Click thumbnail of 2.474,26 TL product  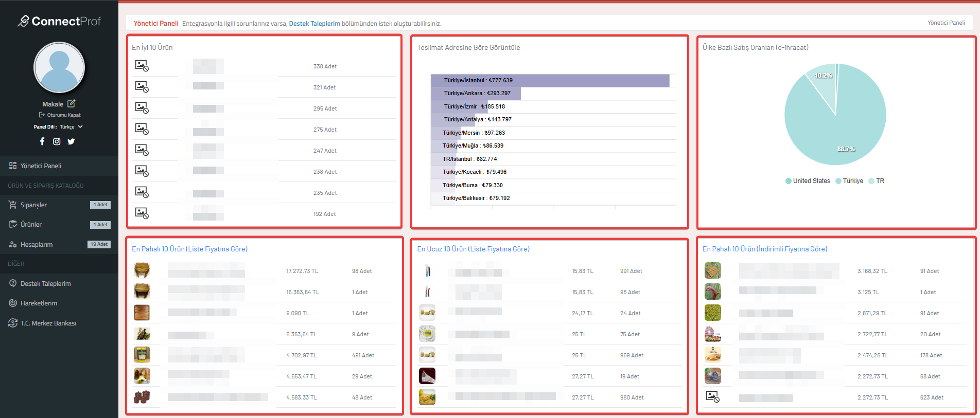tap(713, 355)
